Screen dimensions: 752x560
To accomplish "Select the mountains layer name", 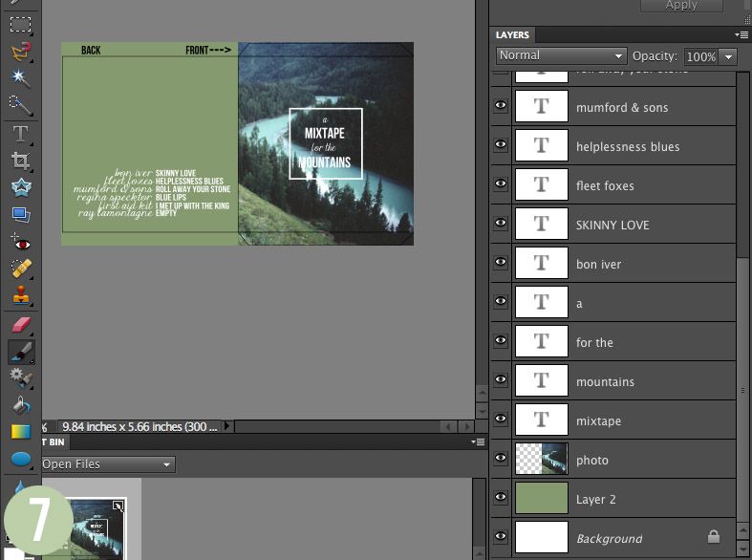I will (605, 381).
